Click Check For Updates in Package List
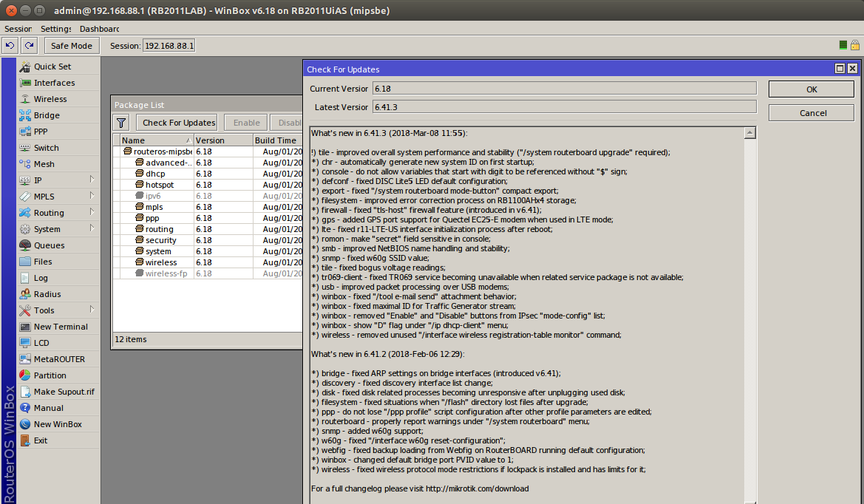Image resolution: width=864 pixels, height=504 pixels. [178, 123]
